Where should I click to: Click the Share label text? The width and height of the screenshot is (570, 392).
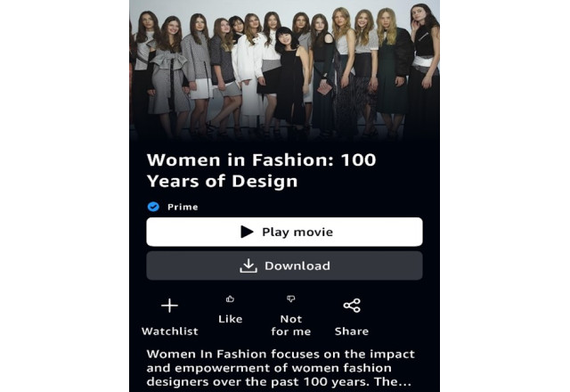click(352, 331)
